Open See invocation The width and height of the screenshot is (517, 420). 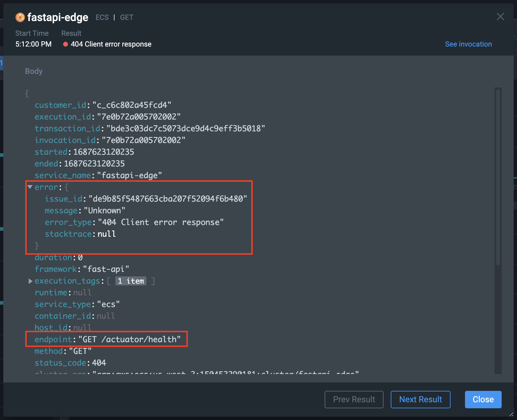(468, 44)
